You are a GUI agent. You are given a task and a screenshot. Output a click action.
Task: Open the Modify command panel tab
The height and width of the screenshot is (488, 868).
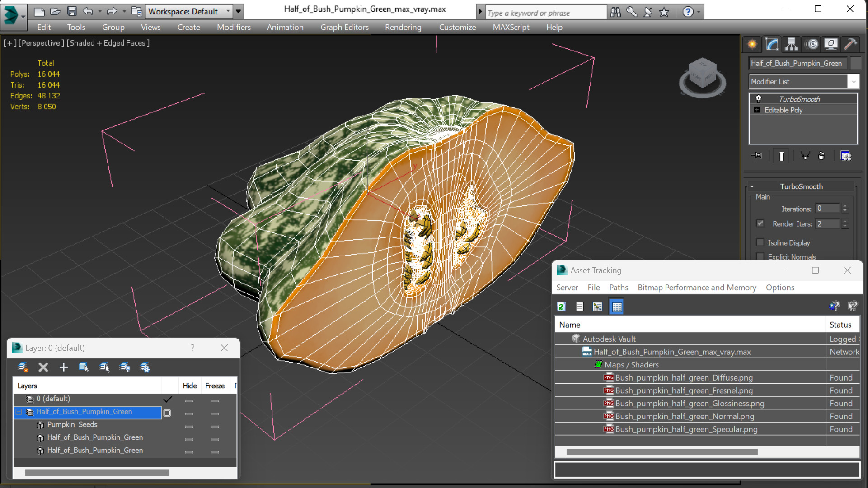772,44
